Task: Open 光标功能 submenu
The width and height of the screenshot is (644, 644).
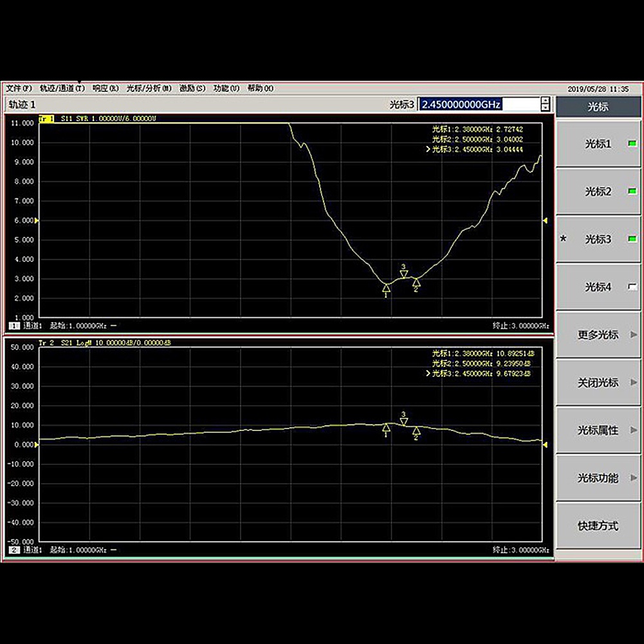Action: (598, 478)
